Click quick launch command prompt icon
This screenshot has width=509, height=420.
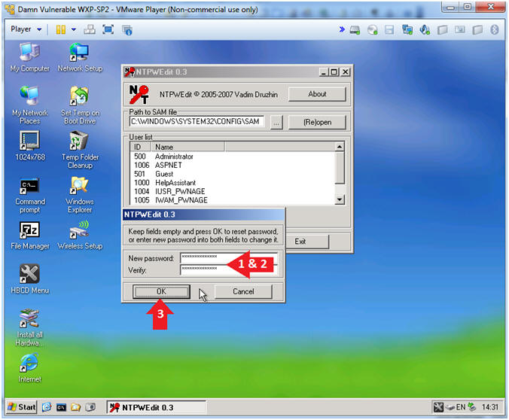(x=61, y=407)
